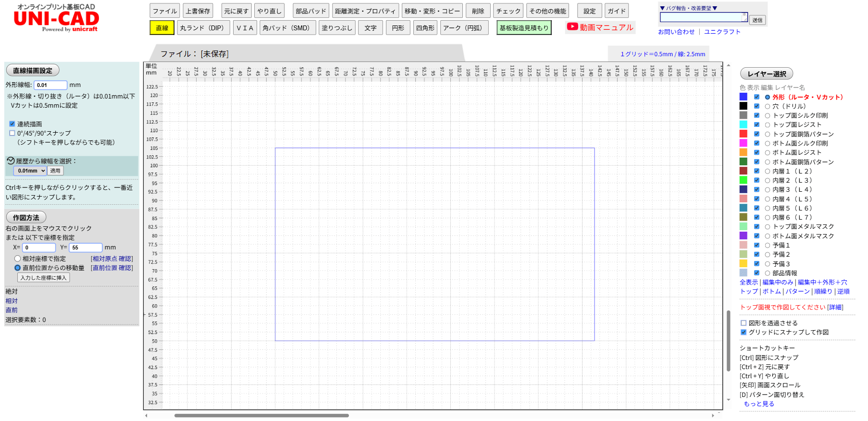
Task: Select the 丸ランド (DIP) tool
Action: click(202, 28)
